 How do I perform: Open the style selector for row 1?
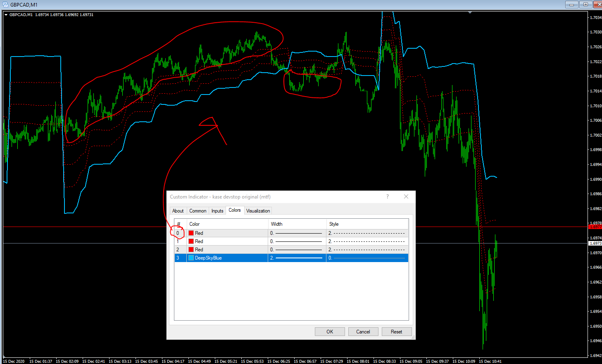click(x=367, y=241)
